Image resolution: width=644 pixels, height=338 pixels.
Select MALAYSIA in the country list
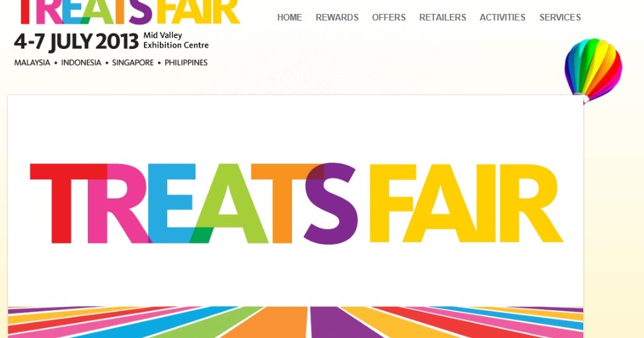[32, 62]
